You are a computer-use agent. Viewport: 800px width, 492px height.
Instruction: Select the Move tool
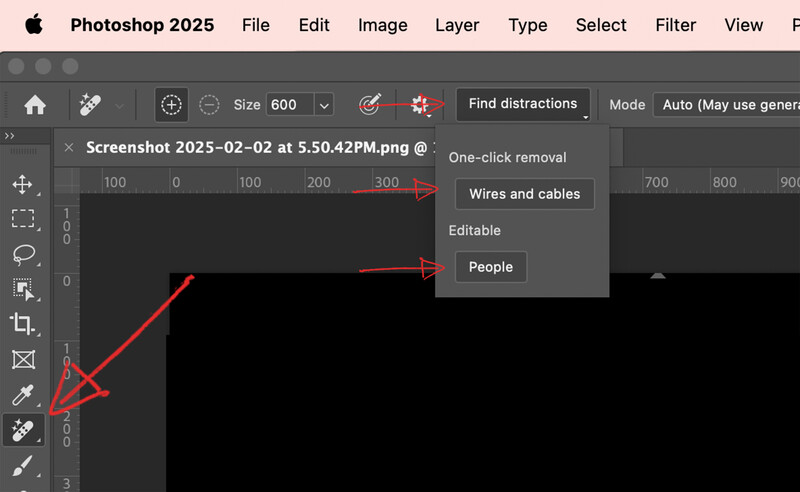tap(23, 184)
